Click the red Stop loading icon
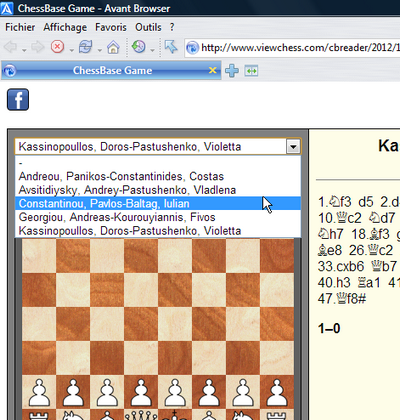Viewport: 400px width, 420px height. tap(57, 47)
